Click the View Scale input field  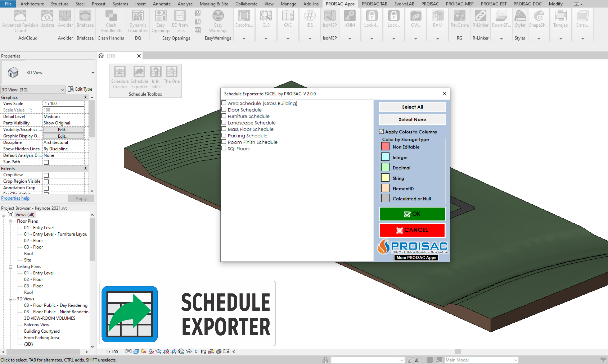63,103
